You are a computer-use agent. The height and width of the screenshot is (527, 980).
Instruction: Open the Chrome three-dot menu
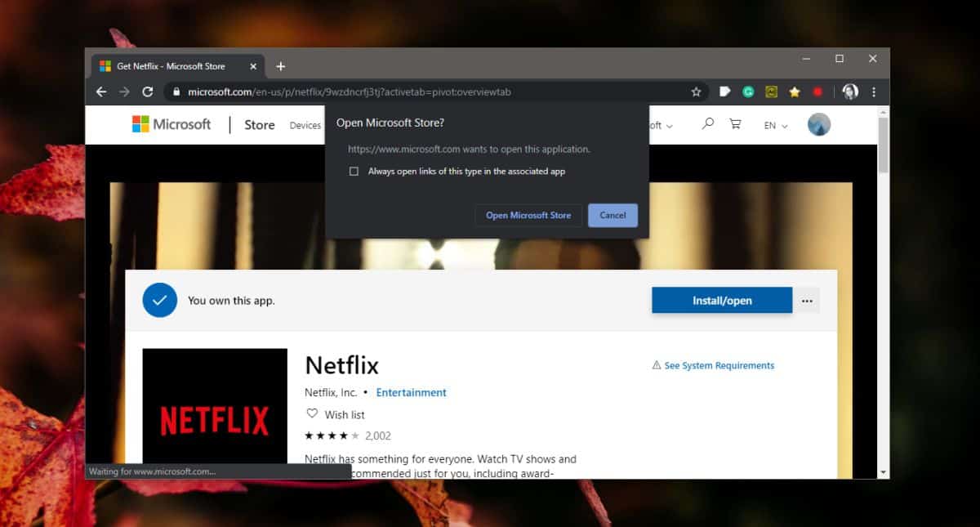pos(874,92)
